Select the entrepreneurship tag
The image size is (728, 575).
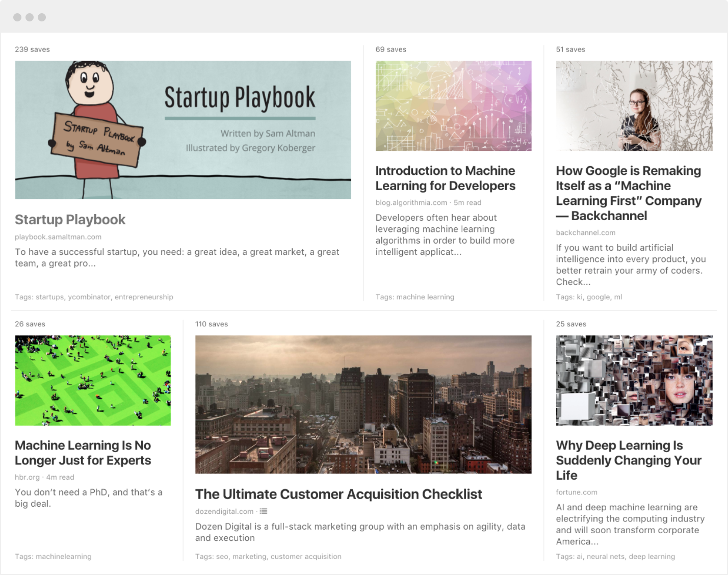(144, 297)
